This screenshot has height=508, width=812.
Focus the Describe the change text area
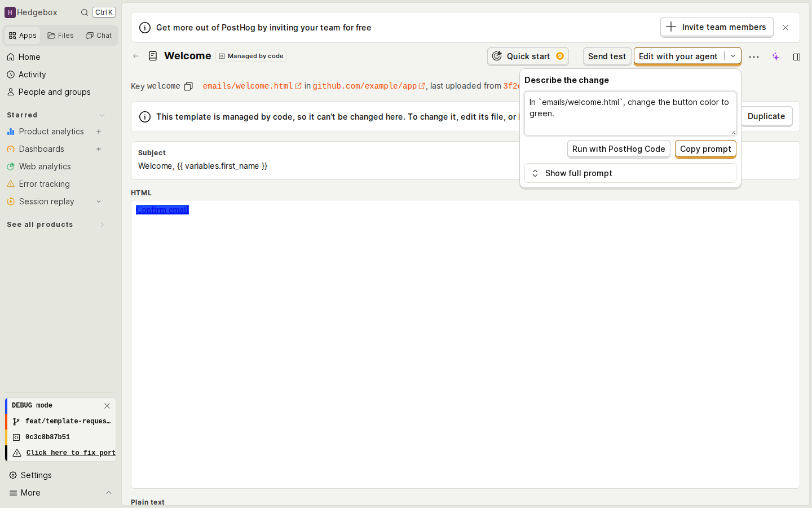[630, 113]
